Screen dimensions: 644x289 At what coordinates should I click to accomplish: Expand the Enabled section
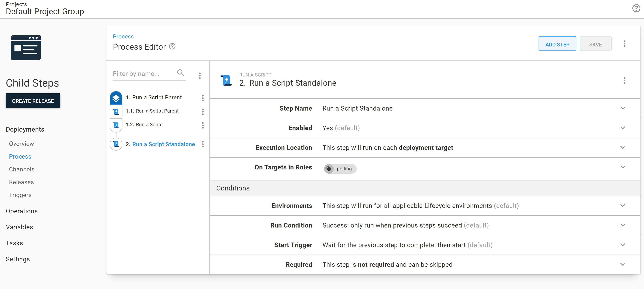(623, 128)
